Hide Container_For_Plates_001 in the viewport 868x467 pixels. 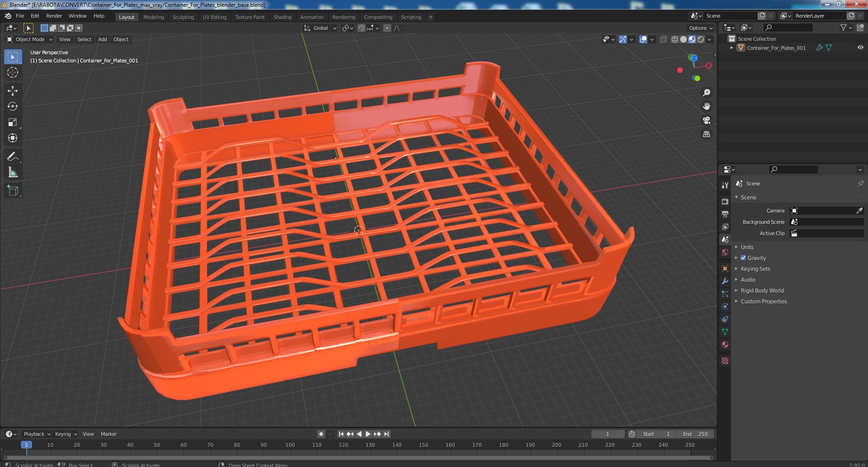coord(860,47)
